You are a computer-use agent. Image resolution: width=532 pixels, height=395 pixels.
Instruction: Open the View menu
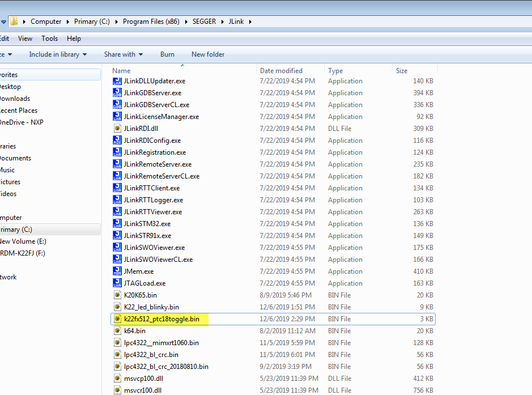25,39
